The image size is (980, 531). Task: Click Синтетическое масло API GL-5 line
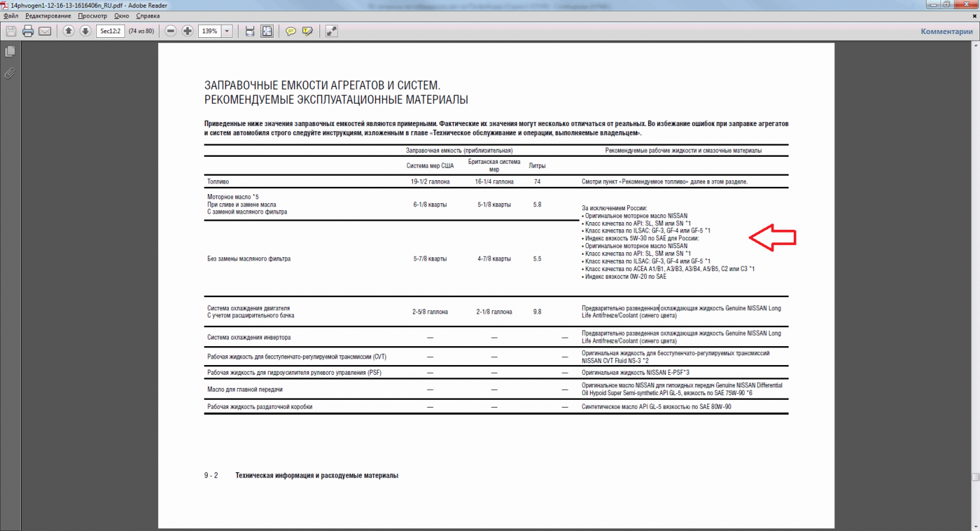click(657, 407)
